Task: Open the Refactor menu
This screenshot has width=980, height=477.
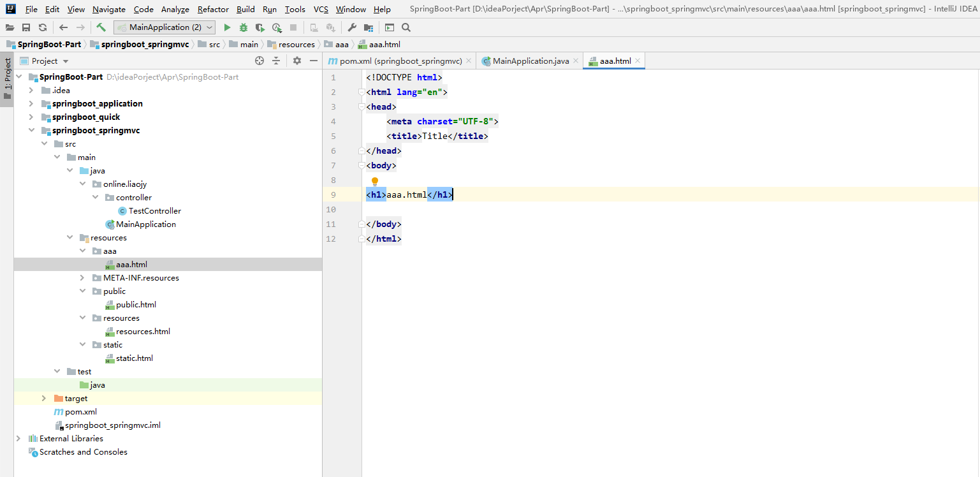Action: pos(214,10)
